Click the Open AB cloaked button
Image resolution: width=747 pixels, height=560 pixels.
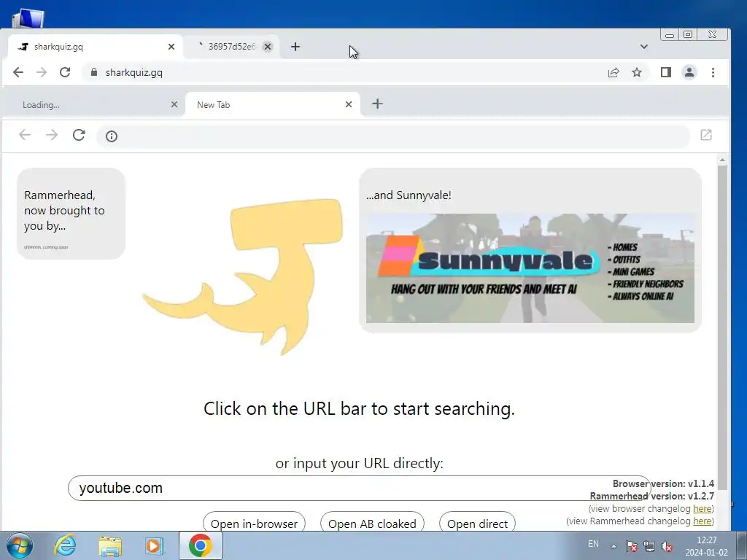372,524
